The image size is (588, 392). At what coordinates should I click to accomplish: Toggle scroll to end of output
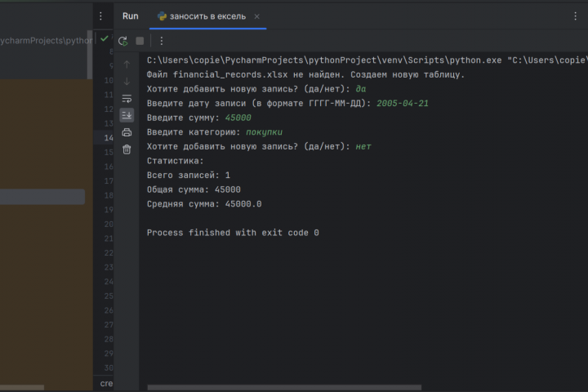coord(127,115)
